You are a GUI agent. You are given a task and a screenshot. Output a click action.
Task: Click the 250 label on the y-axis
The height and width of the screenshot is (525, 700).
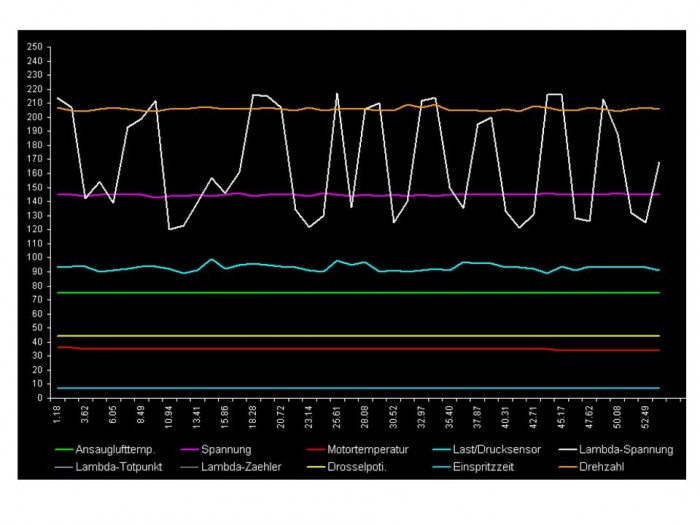coord(34,46)
